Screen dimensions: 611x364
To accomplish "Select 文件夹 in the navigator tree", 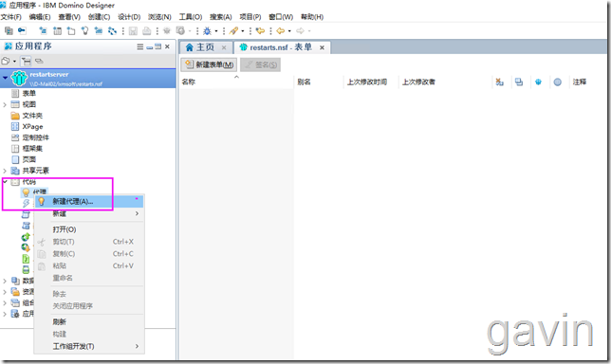I will click(x=32, y=116).
